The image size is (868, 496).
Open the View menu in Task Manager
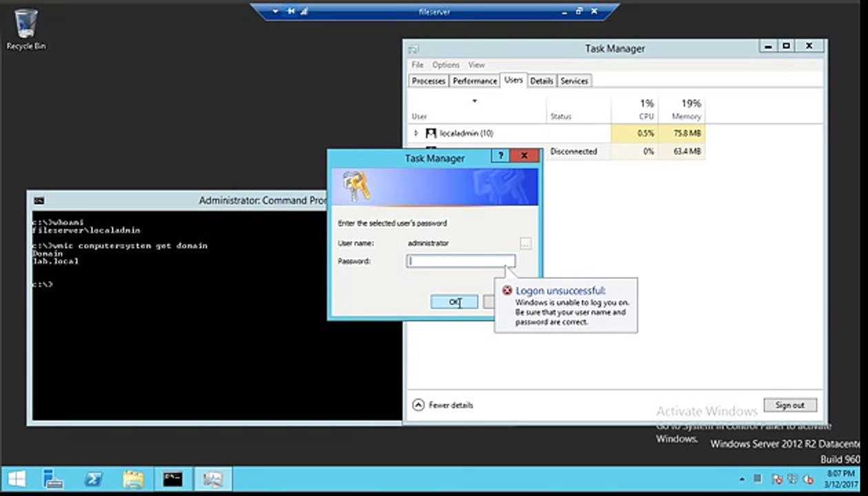(477, 65)
